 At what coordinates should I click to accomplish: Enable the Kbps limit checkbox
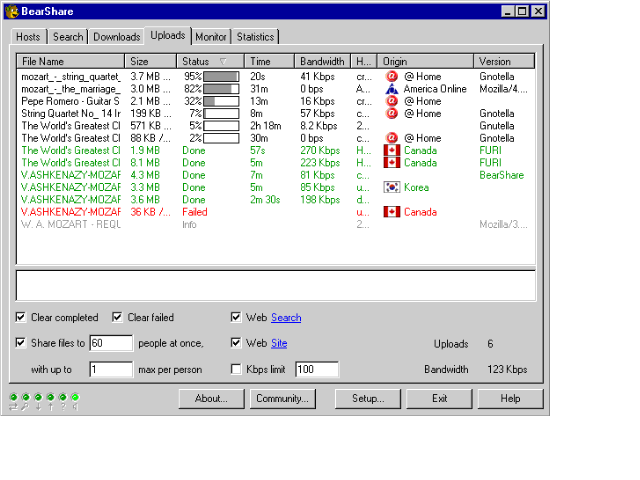[236, 369]
